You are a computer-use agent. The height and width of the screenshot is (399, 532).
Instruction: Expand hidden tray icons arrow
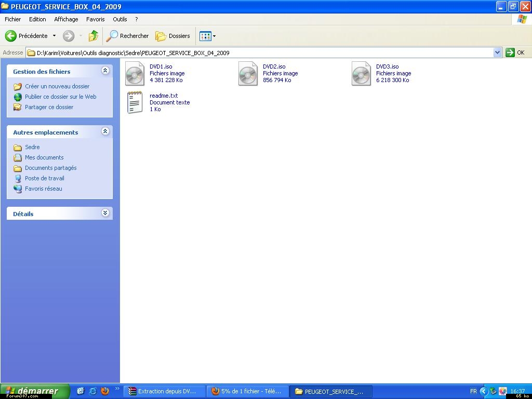tap(484, 391)
